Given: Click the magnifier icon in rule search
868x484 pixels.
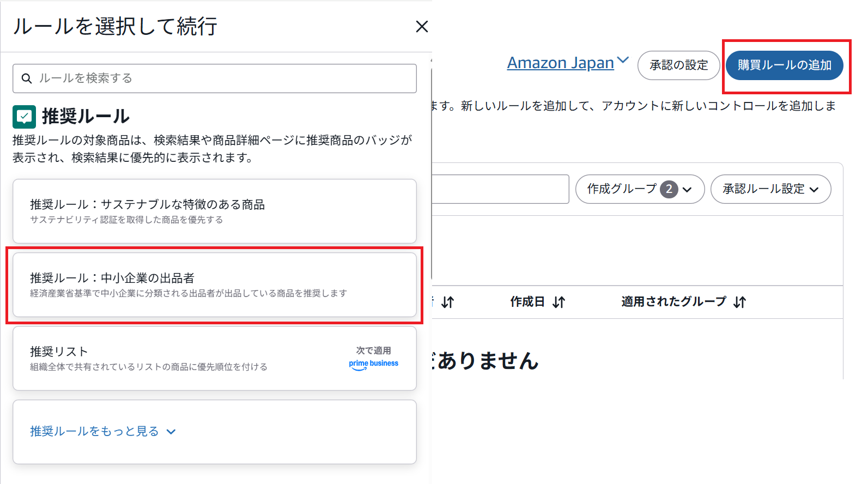Looking at the screenshot, I should click(26, 78).
